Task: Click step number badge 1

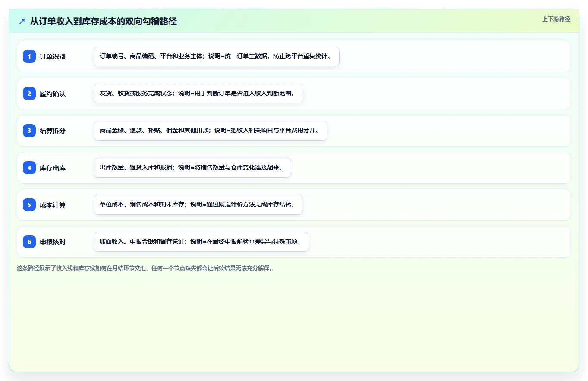Action: 29,56
